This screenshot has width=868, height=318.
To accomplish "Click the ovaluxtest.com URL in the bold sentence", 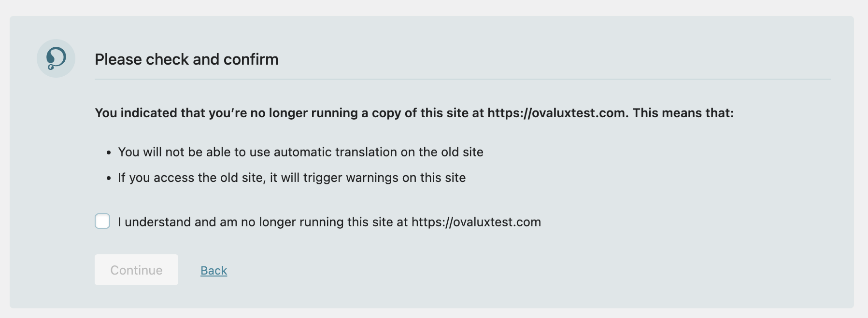I will [x=558, y=113].
